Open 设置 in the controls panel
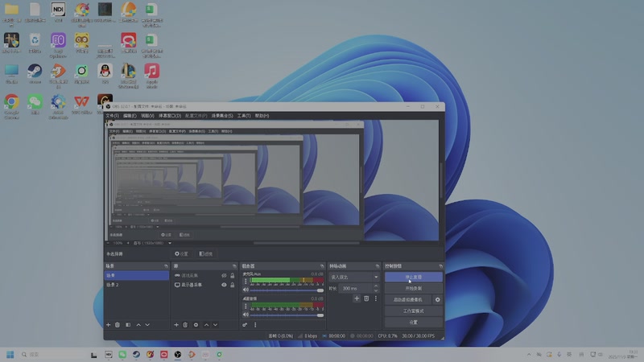Viewport: 644px width, 362px height. pyautogui.click(x=414, y=323)
